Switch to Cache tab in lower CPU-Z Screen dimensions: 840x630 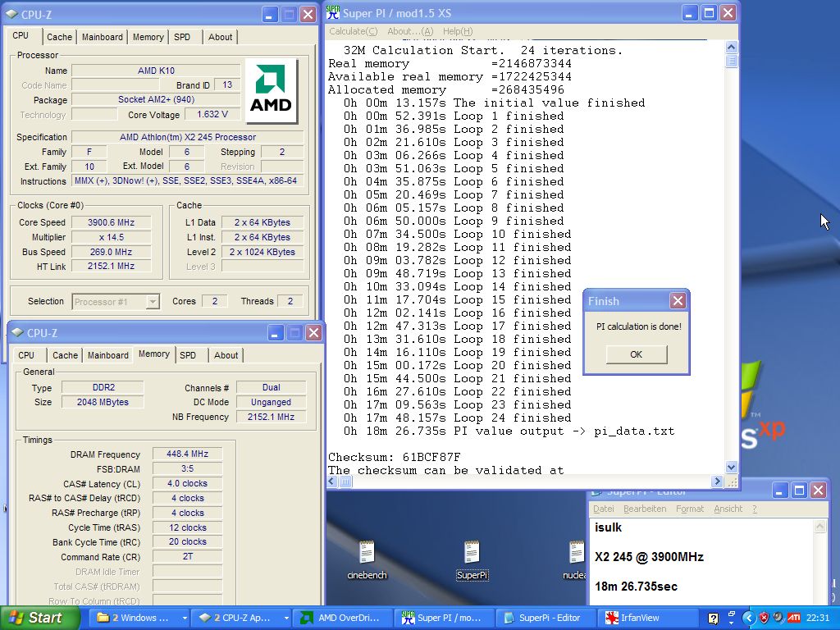click(65, 355)
